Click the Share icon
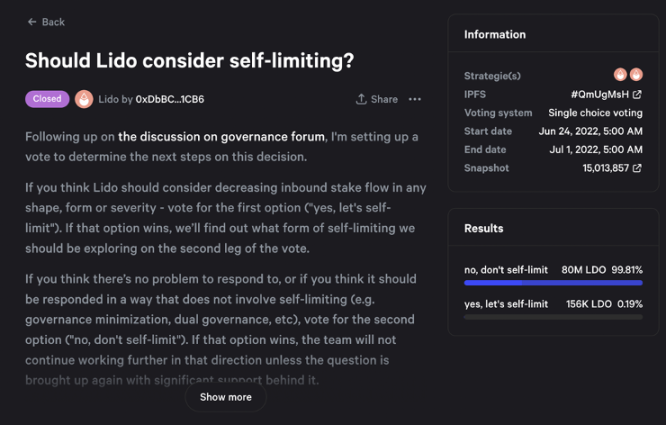The width and height of the screenshot is (666, 425). click(x=361, y=100)
